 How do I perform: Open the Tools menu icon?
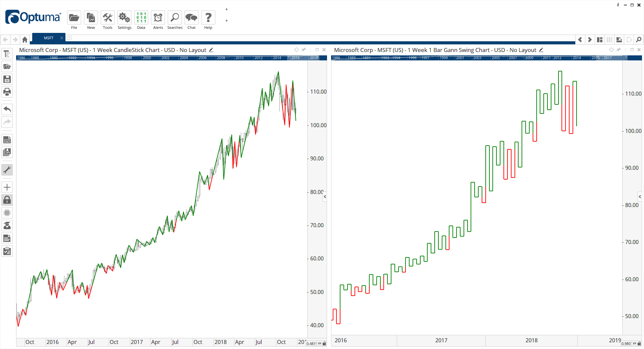coord(108,17)
